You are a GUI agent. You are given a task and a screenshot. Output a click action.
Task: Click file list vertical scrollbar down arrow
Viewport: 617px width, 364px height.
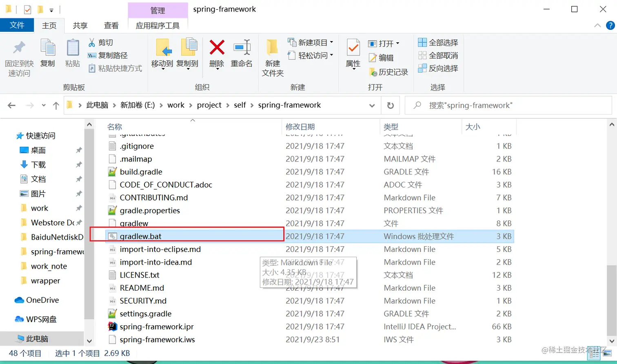[x=612, y=341]
